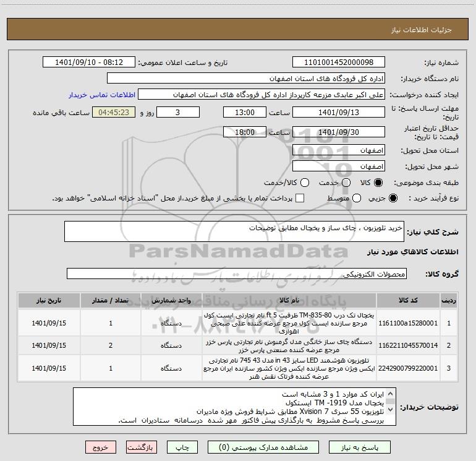Image resolution: width=476 pixels, height=461 pixels.
Task: Click the نام کالا column header
Action: coord(289,301)
